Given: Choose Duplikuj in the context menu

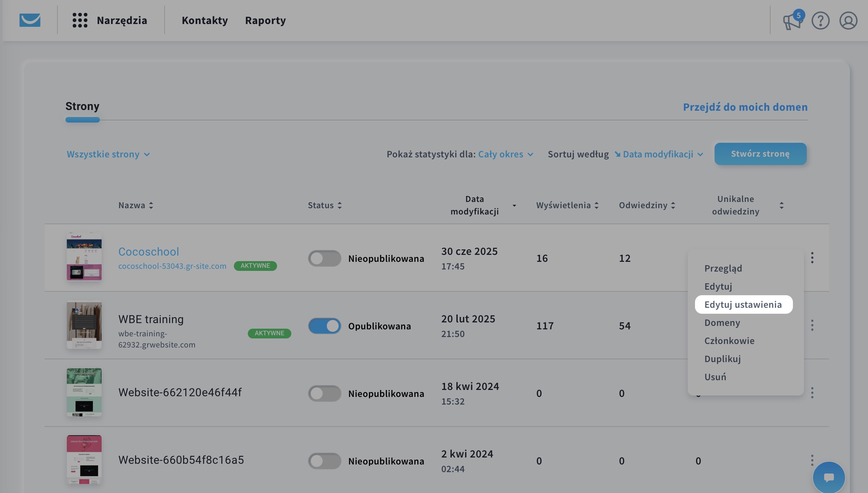Looking at the screenshot, I should tap(723, 359).
